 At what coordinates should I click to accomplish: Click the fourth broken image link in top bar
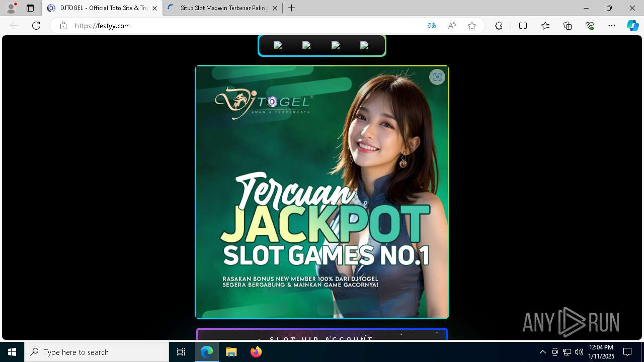click(x=365, y=46)
